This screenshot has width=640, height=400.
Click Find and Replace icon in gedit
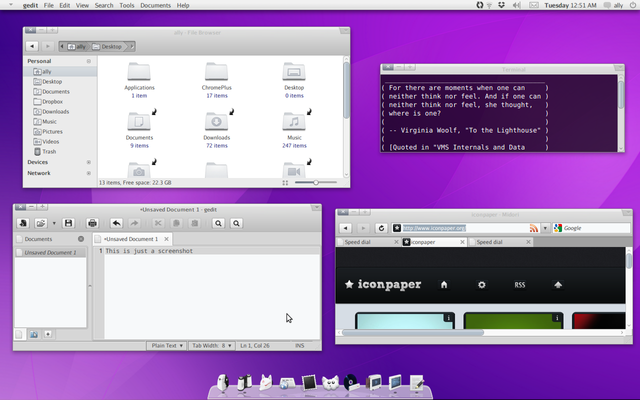(236, 223)
